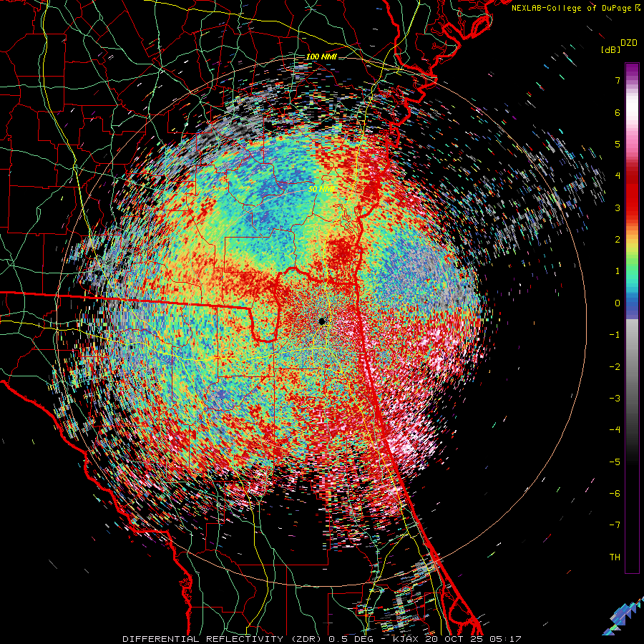
Task: Click the -3 value on color scale
Action: point(615,398)
